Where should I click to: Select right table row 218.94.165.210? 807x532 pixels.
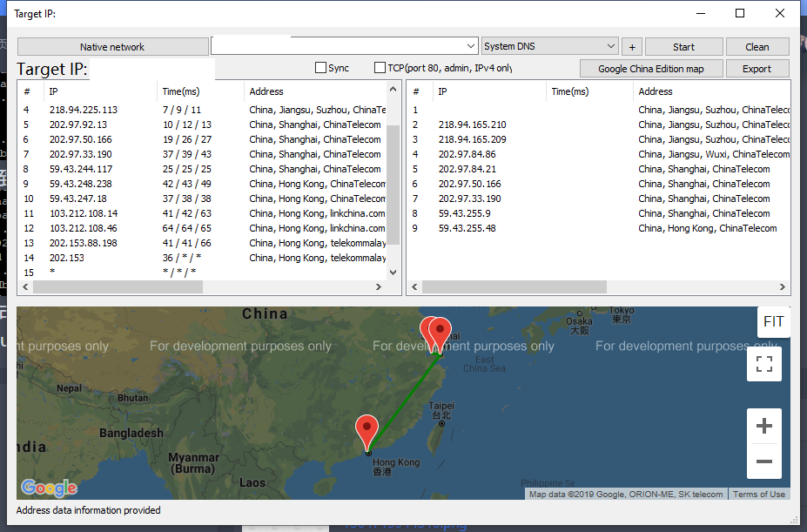pyautogui.click(x=599, y=125)
